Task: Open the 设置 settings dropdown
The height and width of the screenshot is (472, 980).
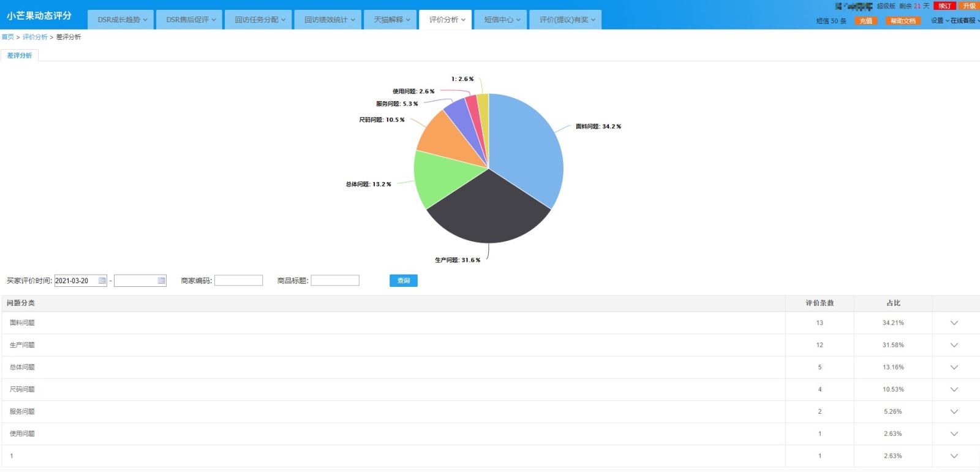Action: [x=940, y=21]
